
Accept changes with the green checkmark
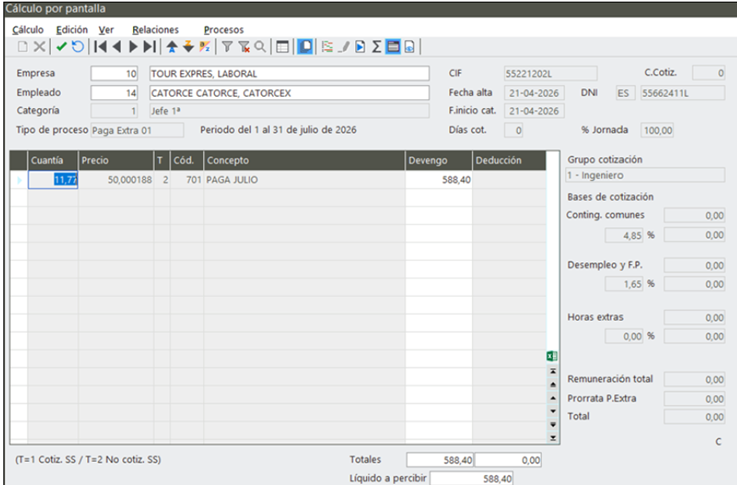pyautogui.click(x=62, y=47)
